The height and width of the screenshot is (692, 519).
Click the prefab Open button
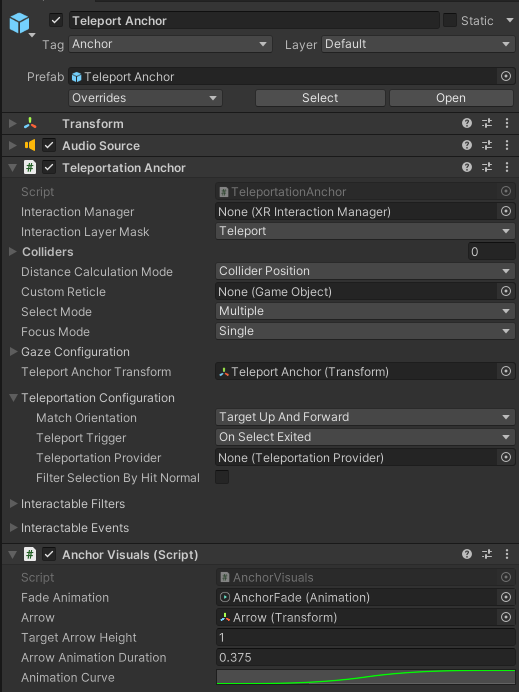451,98
